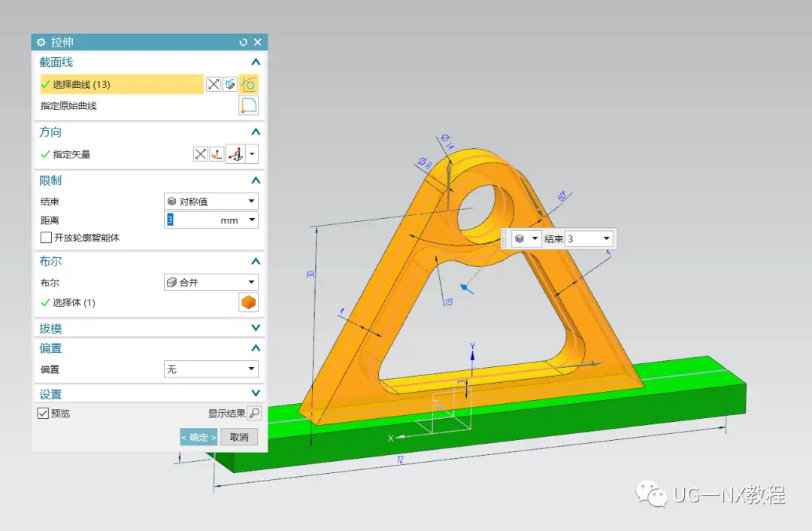812x531 pixels.
Task: Collapse the 截面线 section
Action: (256, 62)
